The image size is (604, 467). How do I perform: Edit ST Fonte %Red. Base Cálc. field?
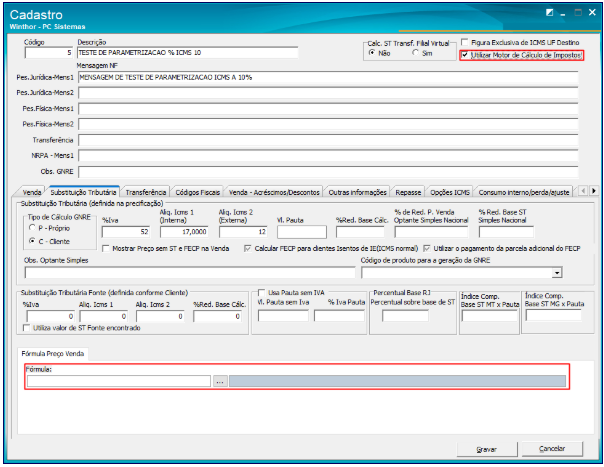[x=217, y=316]
